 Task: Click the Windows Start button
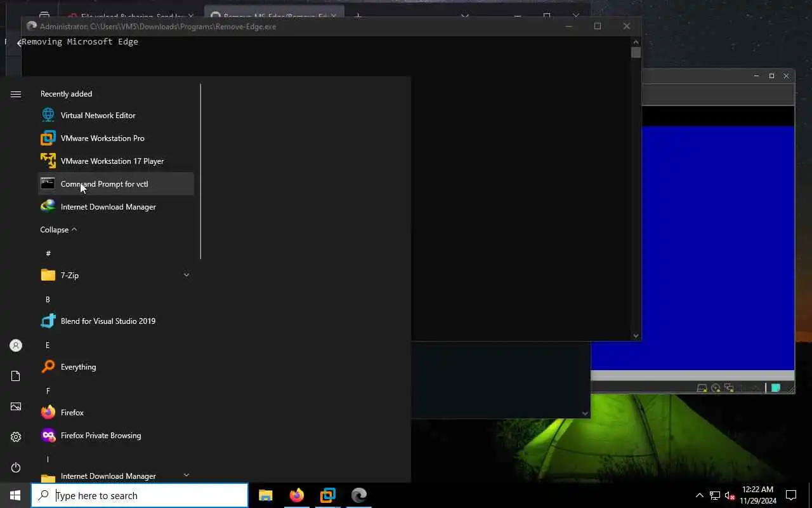tap(15, 495)
